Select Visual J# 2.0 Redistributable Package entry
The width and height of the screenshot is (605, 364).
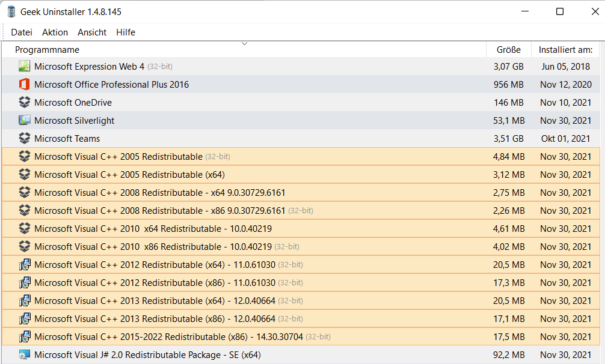pos(301,355)
